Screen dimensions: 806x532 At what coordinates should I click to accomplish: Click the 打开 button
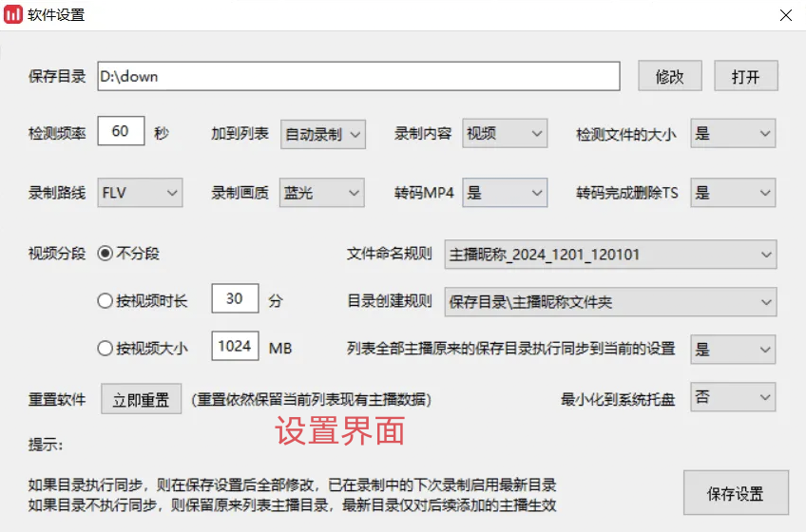pos(746,76)
